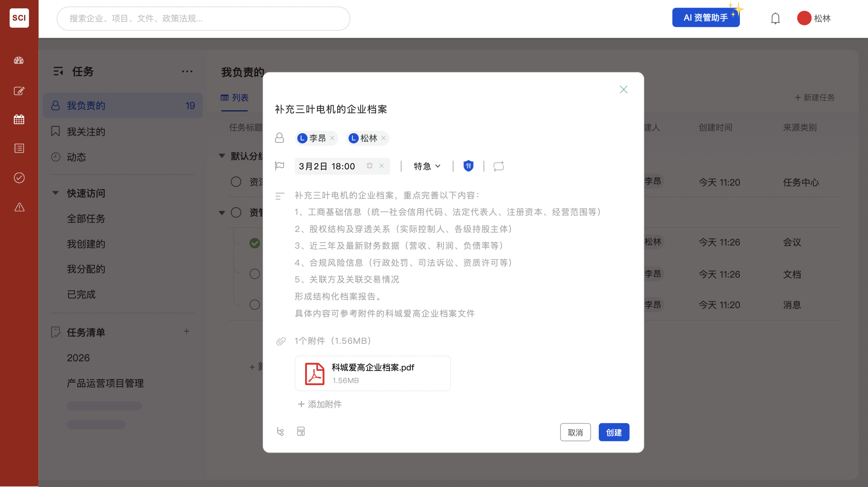Edit the task title 补充三叶电机的企业档案
Image resolution: width=868 pixels, height=487 pixels.
click(331, 109)
